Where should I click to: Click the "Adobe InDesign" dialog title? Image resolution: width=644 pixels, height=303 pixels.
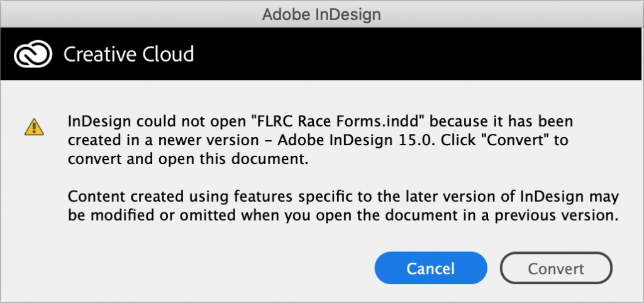click(321, 13)
